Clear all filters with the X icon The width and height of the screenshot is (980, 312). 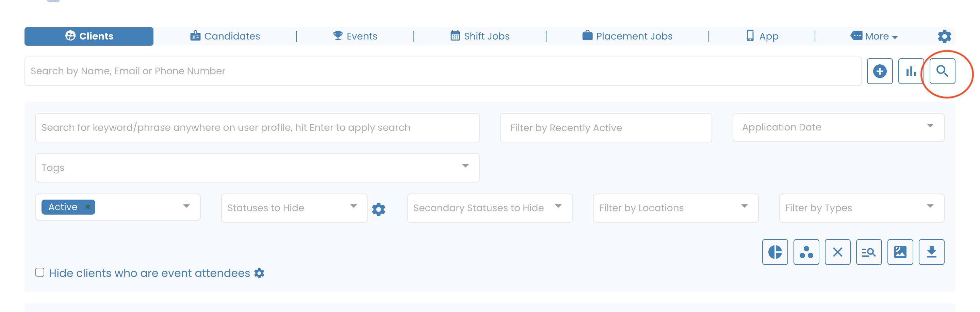coord(838,252)
